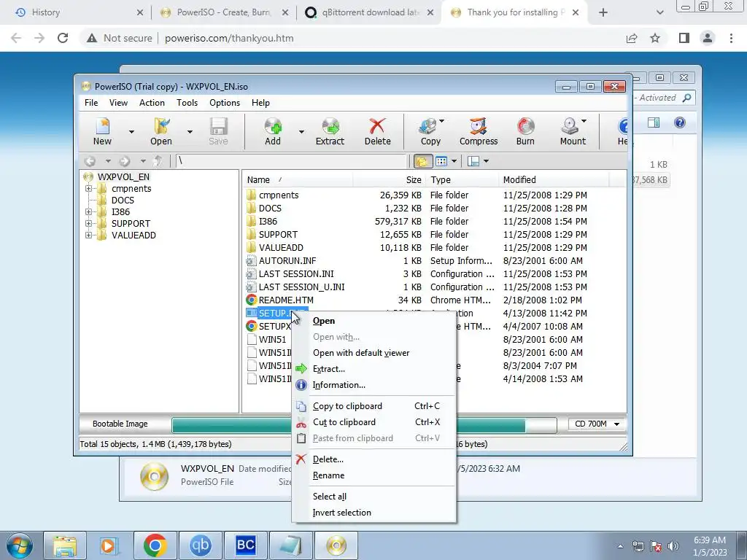Sort file list by Modified column
Screen dimensions: 747x560
coord(553,180)
